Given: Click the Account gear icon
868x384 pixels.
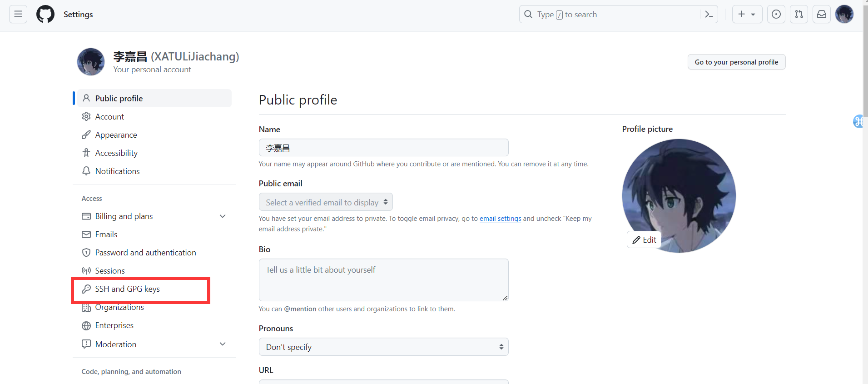Looking at the screenshot, I should tap(86, 116).
